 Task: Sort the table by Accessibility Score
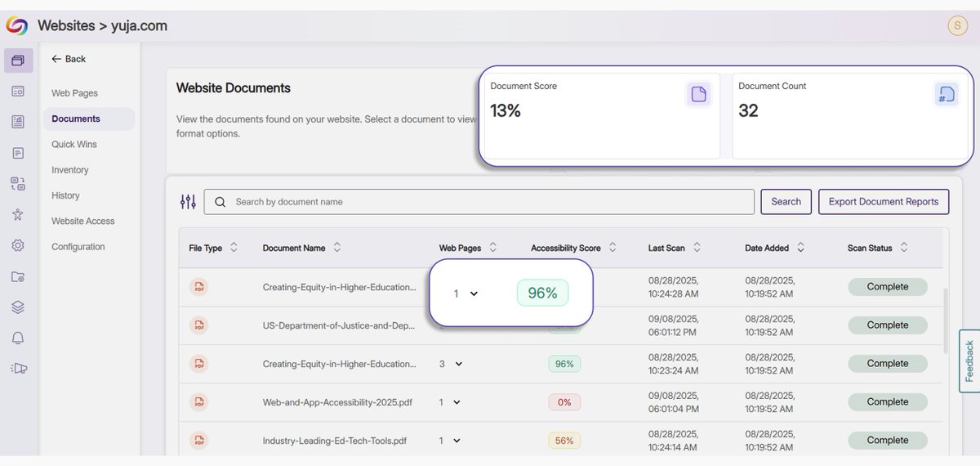[612, 248]
